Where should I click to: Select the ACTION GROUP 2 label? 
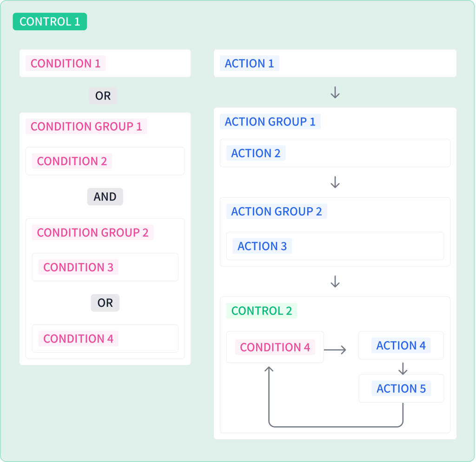[x=277, y=211]
